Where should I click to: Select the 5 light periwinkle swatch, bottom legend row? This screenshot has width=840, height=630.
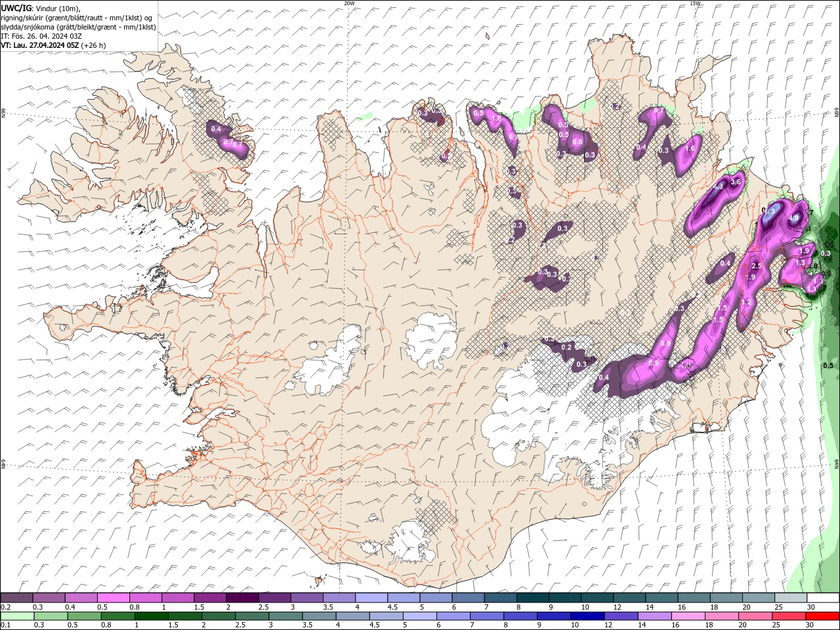419,616
